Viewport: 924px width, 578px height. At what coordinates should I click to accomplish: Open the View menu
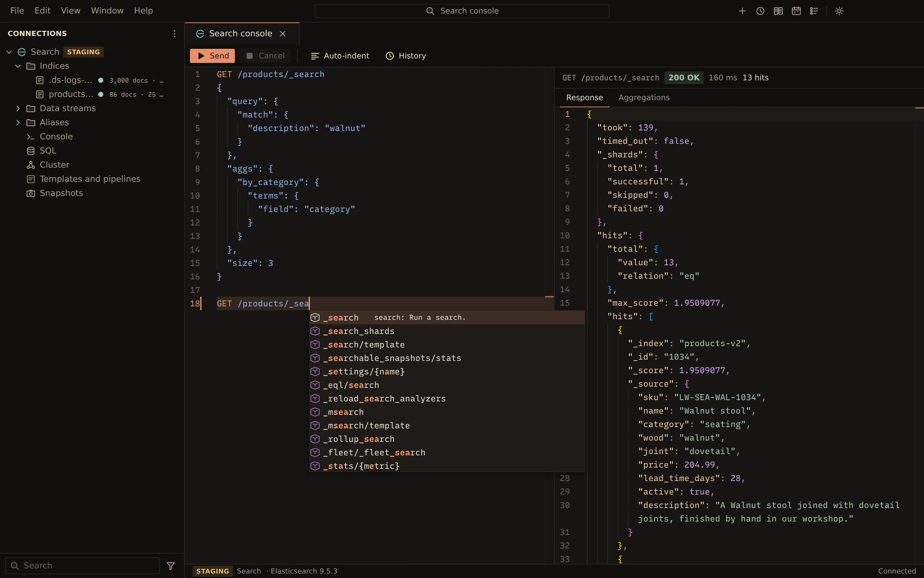pyautogui.click(x=71, y=11)
